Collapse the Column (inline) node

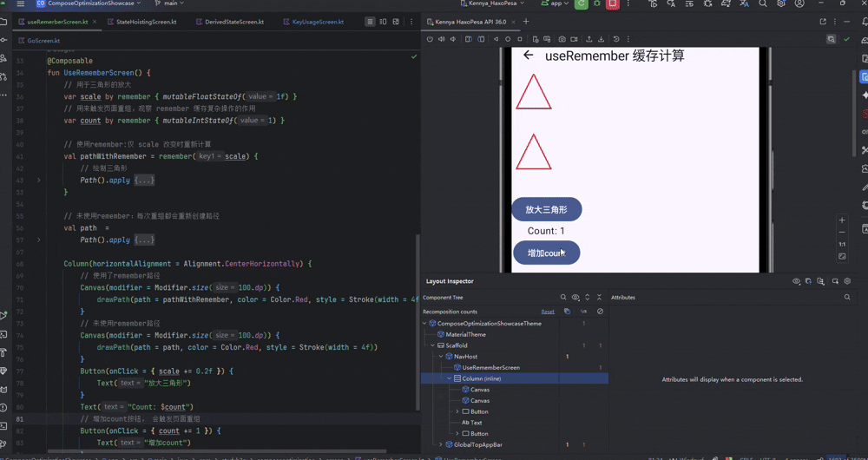(450, 378)
